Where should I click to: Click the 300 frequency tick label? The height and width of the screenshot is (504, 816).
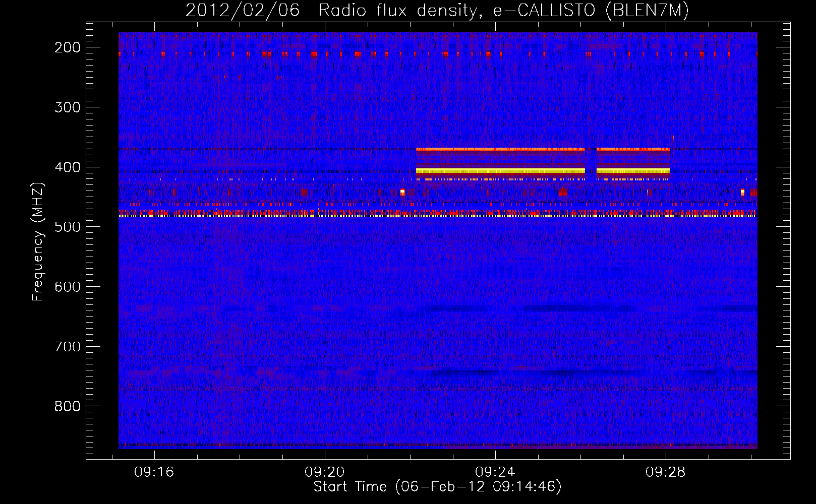pos(68,107)
